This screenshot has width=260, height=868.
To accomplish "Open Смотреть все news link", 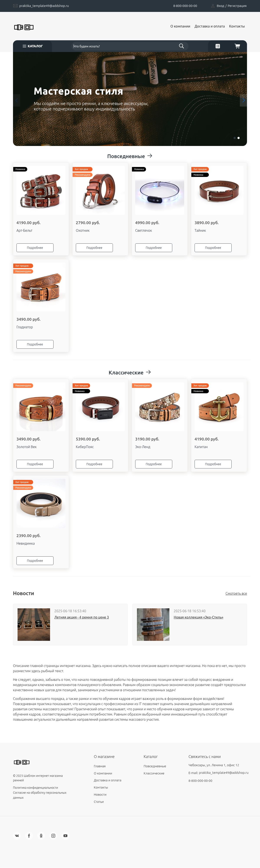I will (236, 593).
